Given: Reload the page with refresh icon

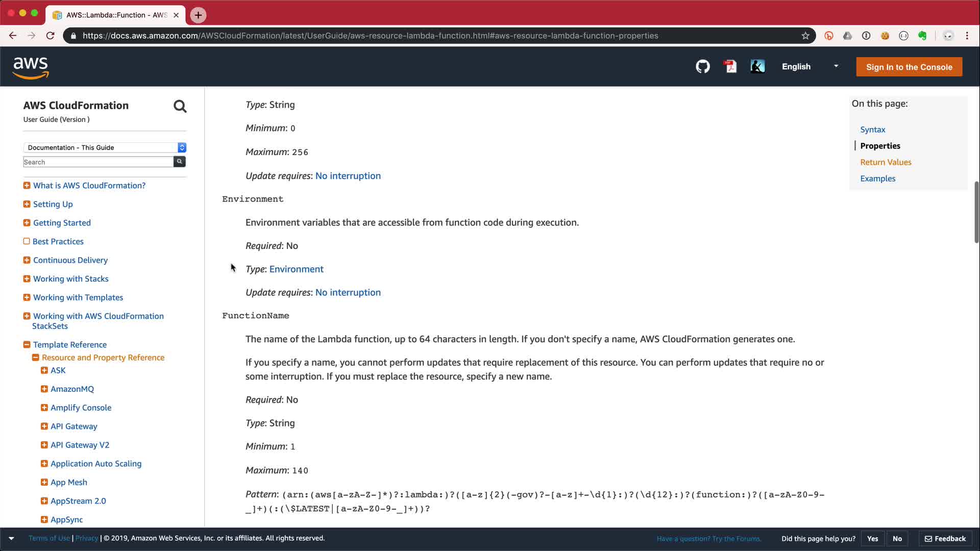Looking at the screenshot, I should [x=50, y=36].
